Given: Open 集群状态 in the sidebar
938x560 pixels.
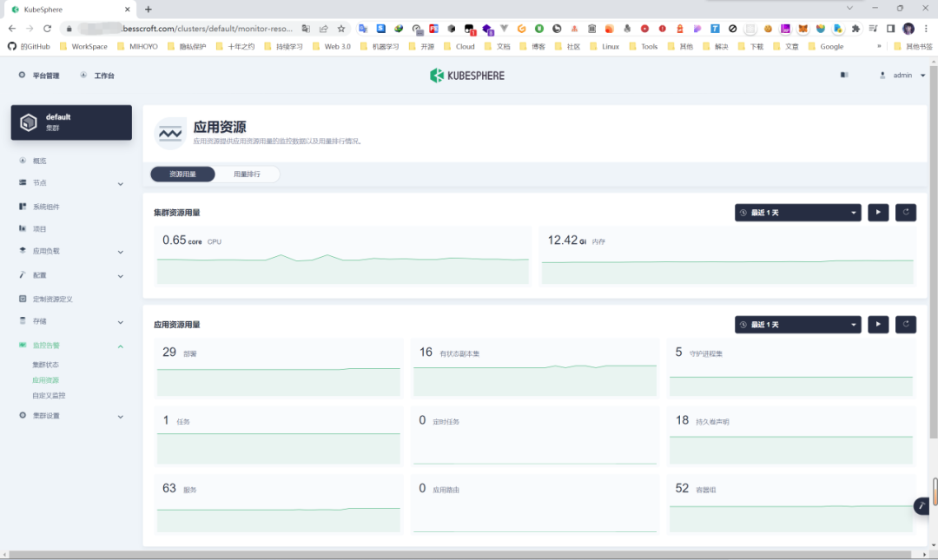Looking at the screenshot, I should point(46,365).
